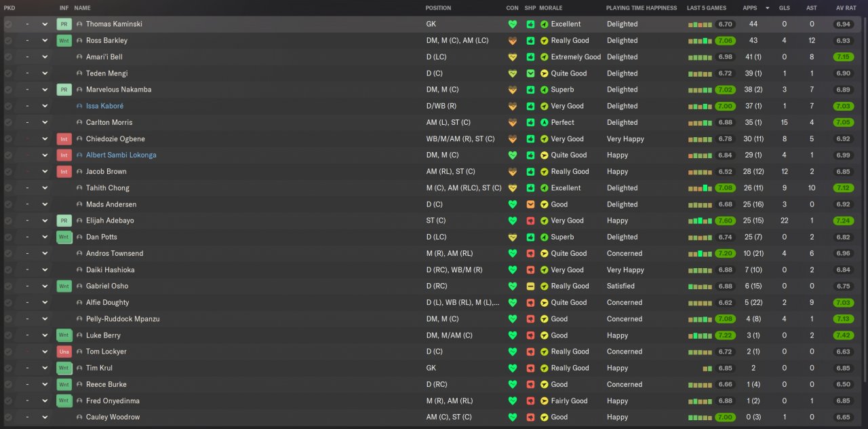Open Fred Onyedinma's player profile
Viewport: 868px width, 429px height.
click(113, 401)
